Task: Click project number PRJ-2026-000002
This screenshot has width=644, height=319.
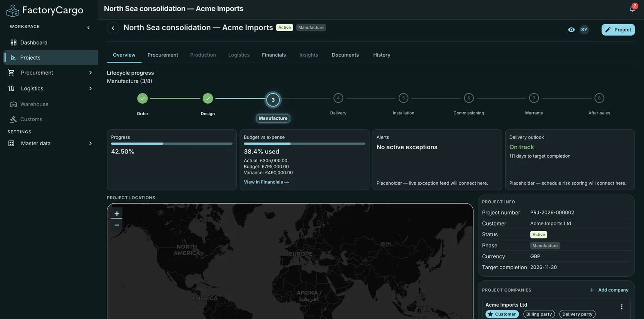Action: [552, 213]
